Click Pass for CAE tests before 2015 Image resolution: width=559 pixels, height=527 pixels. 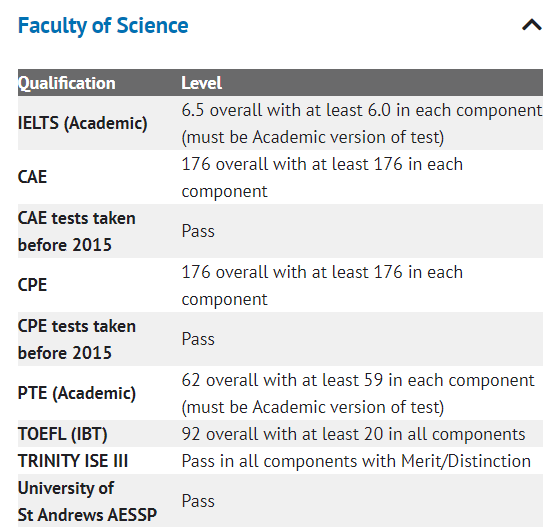pyautogui.click(x=198, y=231)
